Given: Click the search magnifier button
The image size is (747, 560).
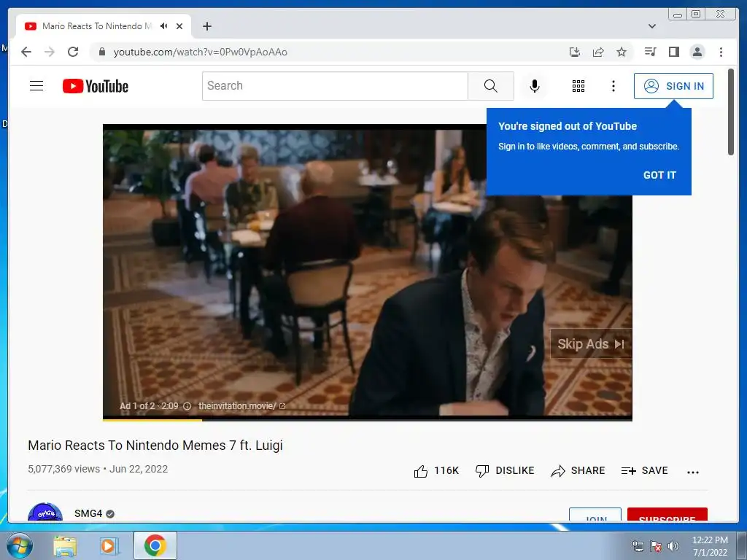Looking at the screenshot, I should click(x=491, y=86).
